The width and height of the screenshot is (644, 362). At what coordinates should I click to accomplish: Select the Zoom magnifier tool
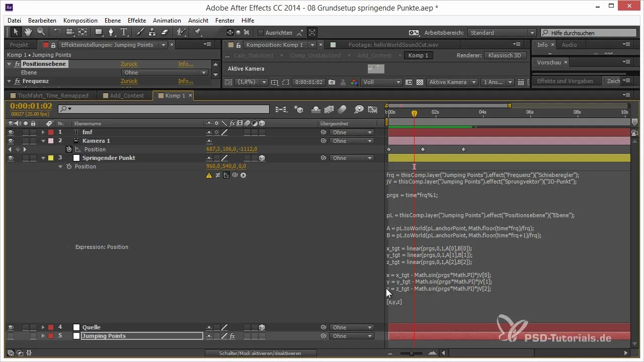pyautogui.click(x=41, y=32)
